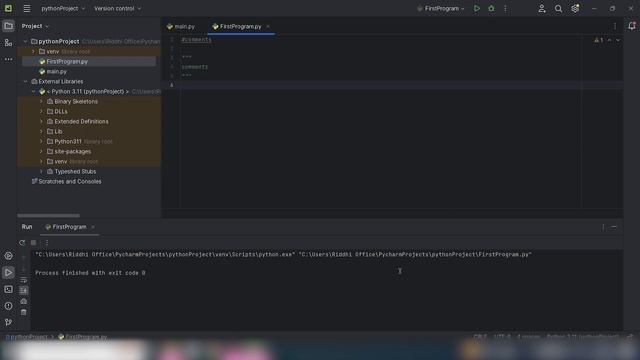640x360 pixels.
Task: Close the FirstProgram run tab
Action: 93,227
